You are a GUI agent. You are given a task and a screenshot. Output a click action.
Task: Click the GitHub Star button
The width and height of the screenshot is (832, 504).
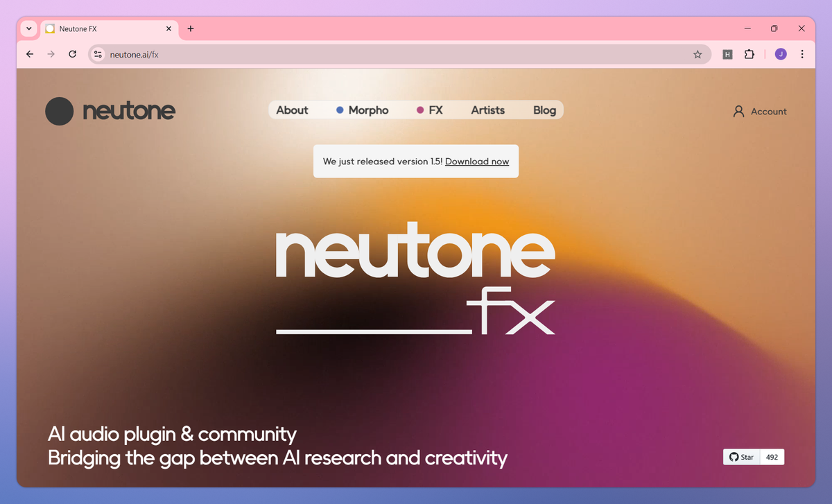pos(742,457)
